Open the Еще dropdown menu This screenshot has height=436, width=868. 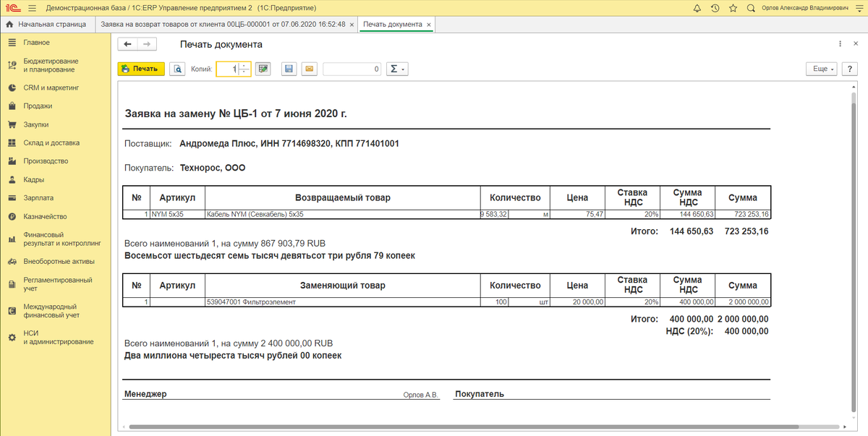(x=822, y=69)
